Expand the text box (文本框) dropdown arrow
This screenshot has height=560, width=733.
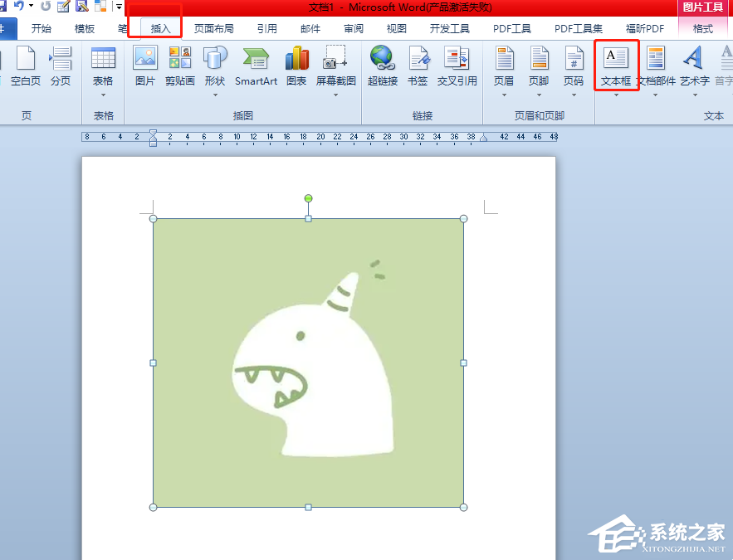click(616, 95)
